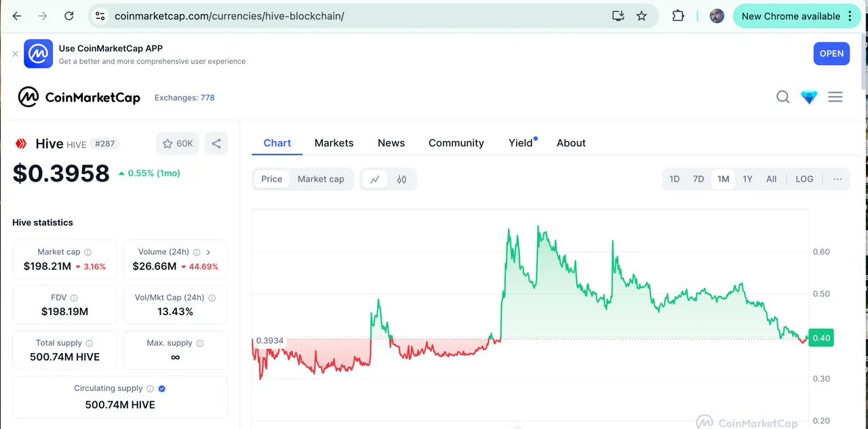Add Hive to watchlist with 60K star
The height and width of the screenshot is (429, 868).
click(x=178, y=144)
